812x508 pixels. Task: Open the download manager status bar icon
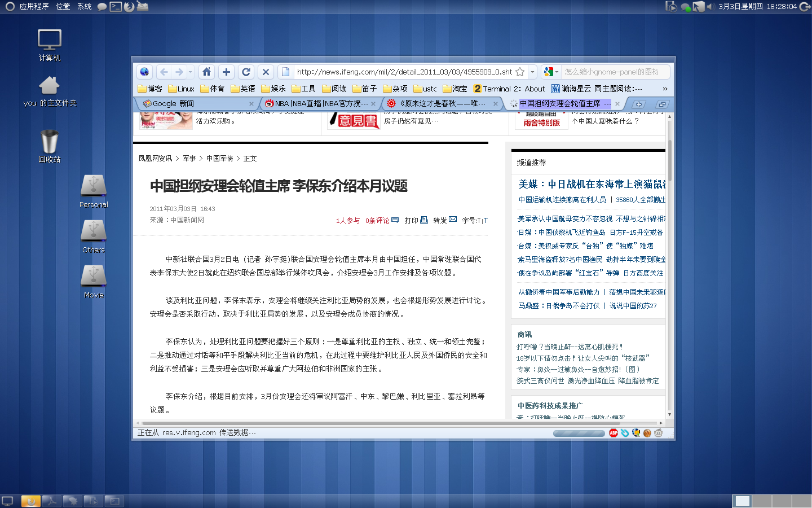click(x=636, y=433)
